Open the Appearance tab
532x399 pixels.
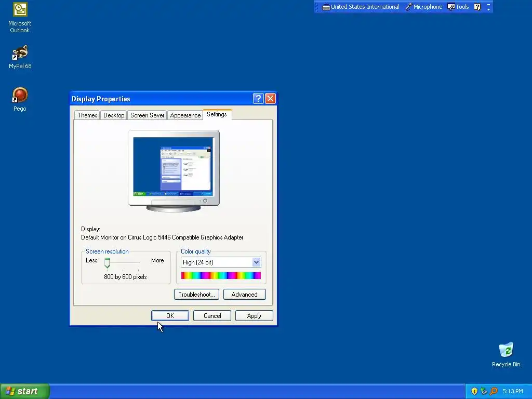click(x=185, y=115)
